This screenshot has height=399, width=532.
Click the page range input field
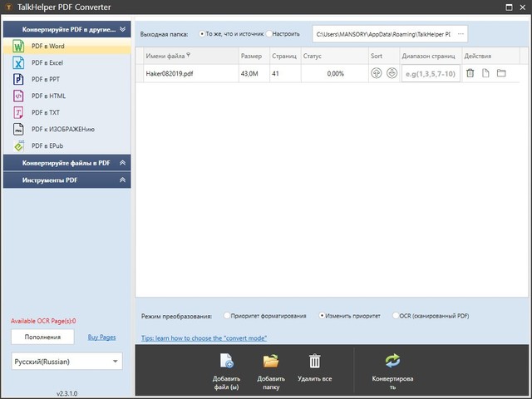[x=430, y=73]
